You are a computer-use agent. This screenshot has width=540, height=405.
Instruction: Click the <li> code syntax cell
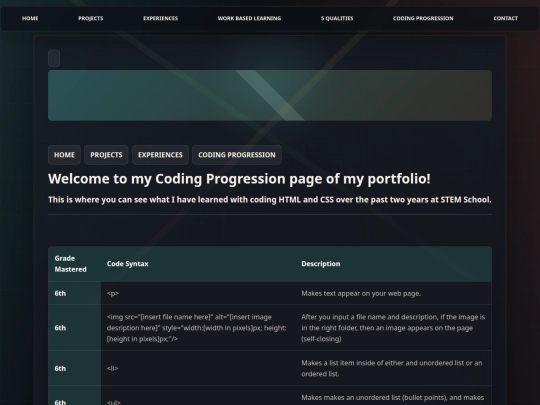198,368
